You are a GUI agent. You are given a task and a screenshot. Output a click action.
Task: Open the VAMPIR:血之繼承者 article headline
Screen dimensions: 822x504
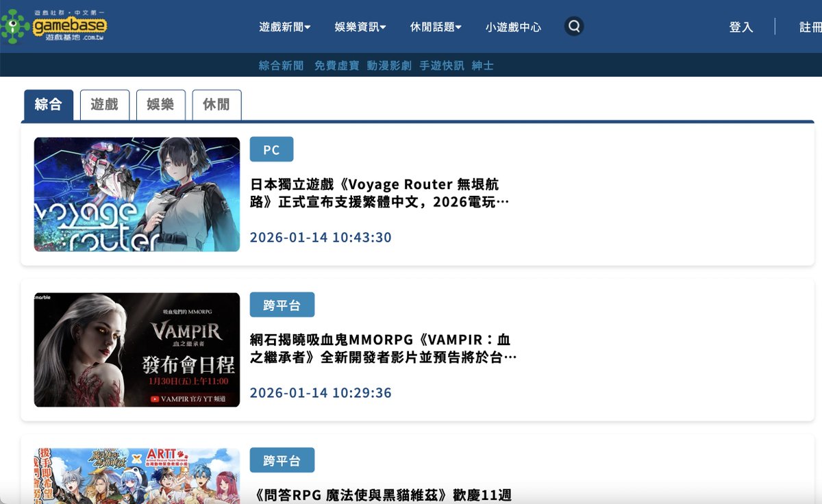[x=383, y=349]
